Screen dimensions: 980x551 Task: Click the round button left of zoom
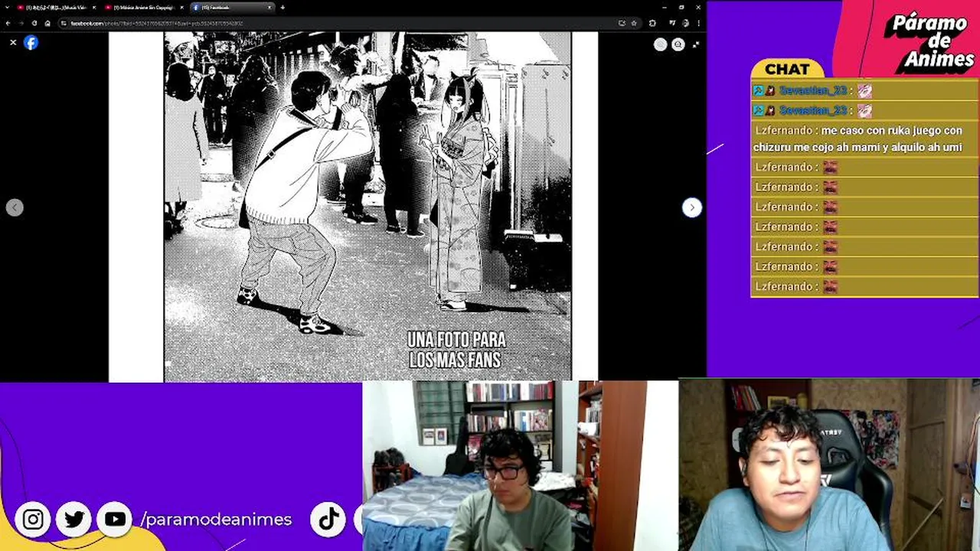(660, 44)
